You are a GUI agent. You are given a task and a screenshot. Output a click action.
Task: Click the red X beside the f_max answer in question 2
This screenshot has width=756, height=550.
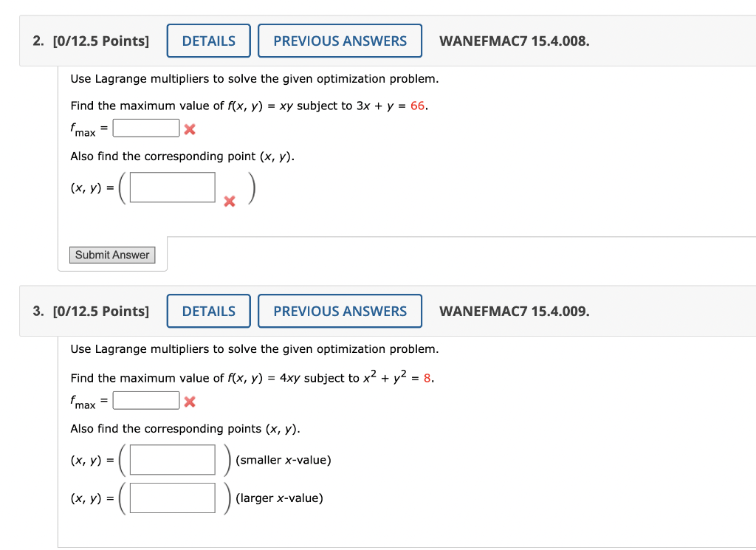(190, 128)
